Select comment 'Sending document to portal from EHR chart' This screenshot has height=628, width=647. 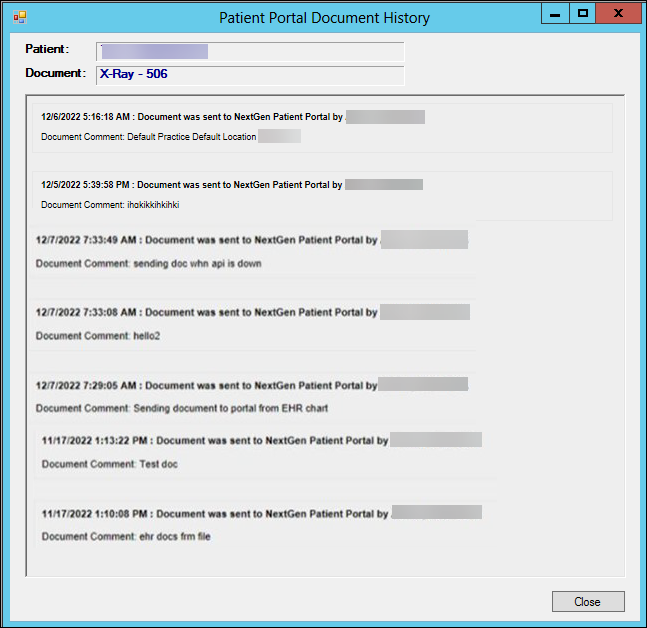click(x=231, y=408)
